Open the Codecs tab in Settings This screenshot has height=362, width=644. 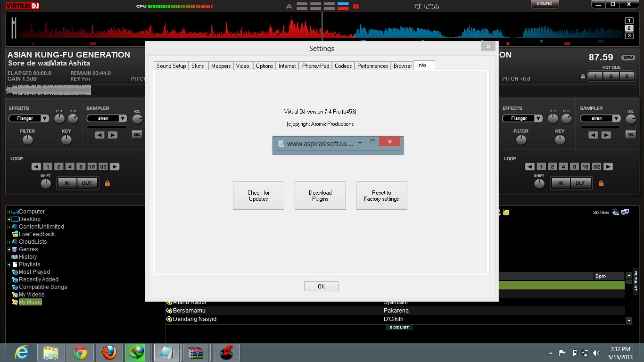coord(343,66)
